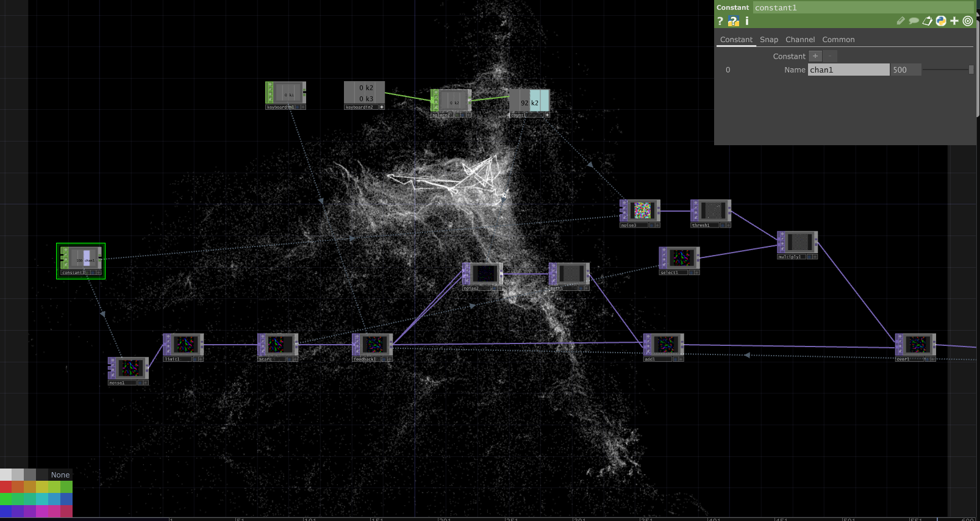This screenshot has height=521, width=980.
Task: Click the target circle icon in the parameter header
Action: (968, 21)
